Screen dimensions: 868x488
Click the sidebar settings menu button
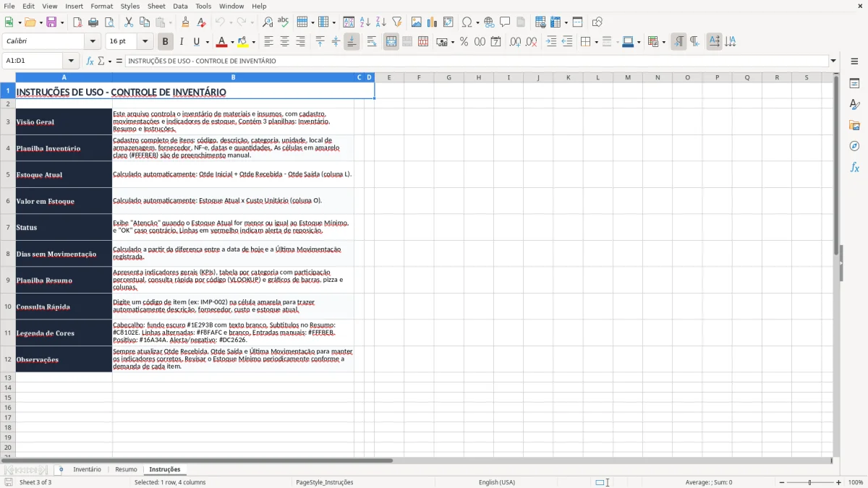point(854,61)
